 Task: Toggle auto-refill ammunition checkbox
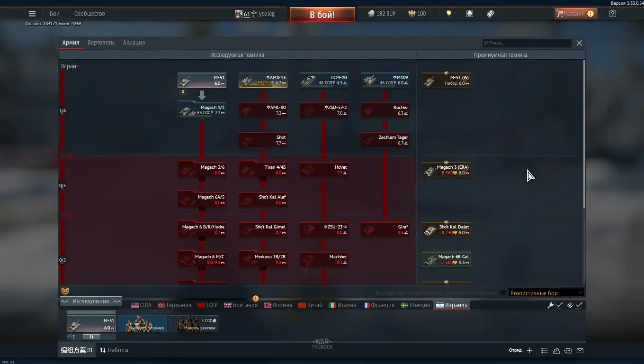(579, 305)
